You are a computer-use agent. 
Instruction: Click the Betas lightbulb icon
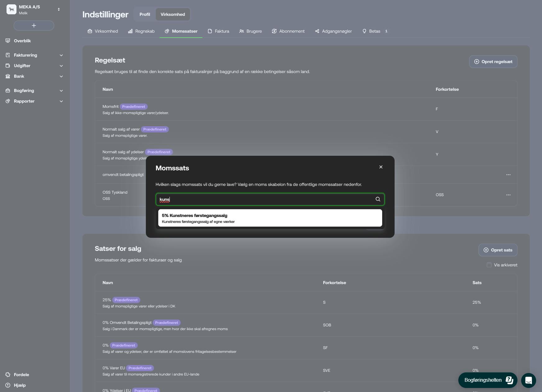[364, 31]
